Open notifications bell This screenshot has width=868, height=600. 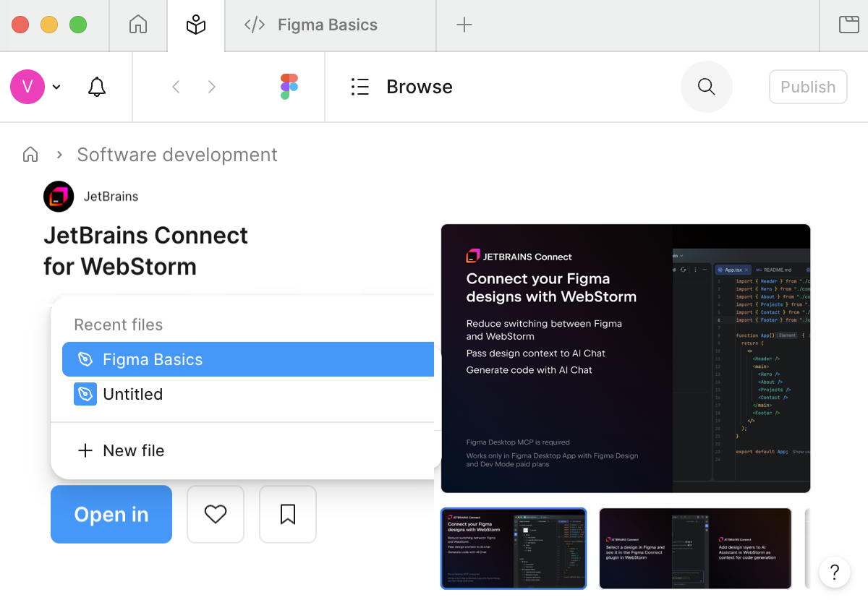tap(97, 87)
